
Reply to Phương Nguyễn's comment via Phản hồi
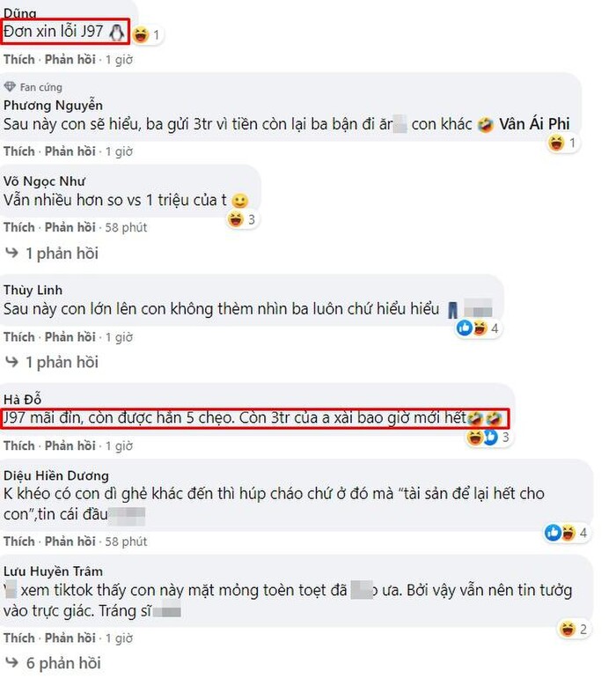click(70, 151)
